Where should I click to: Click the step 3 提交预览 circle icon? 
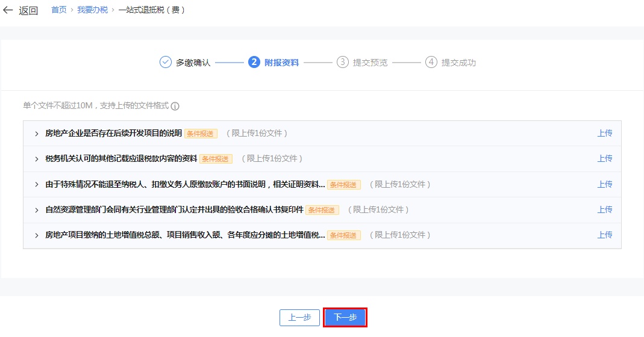point(343,63)
